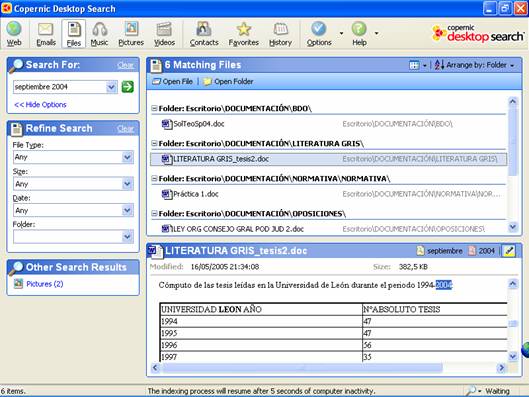The height and width of the screenshot is (397, 529).
Task: Open the Web search category
Action: click(14, 34)
